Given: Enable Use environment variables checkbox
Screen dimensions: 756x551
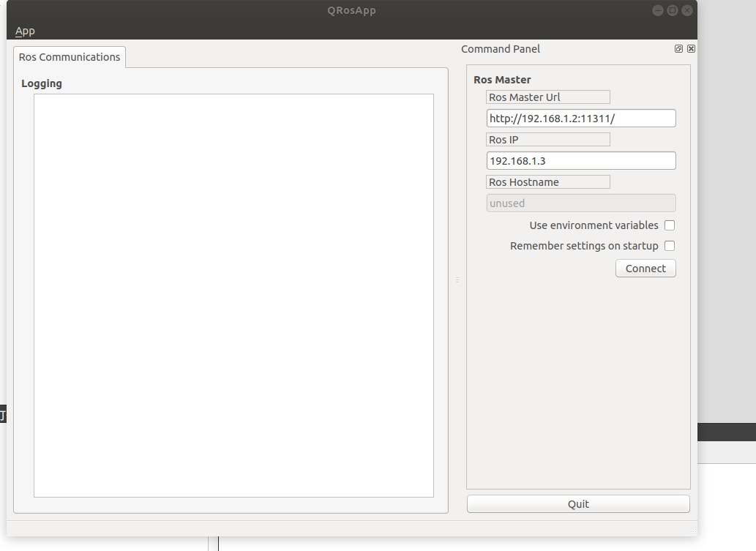Looking at the screenshot, I should point(669,225).
